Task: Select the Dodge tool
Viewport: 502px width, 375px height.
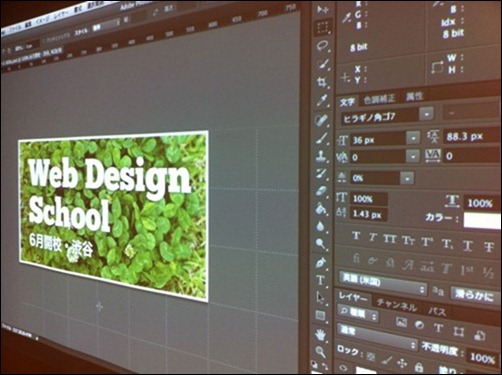Action: (x=321, y=244)
